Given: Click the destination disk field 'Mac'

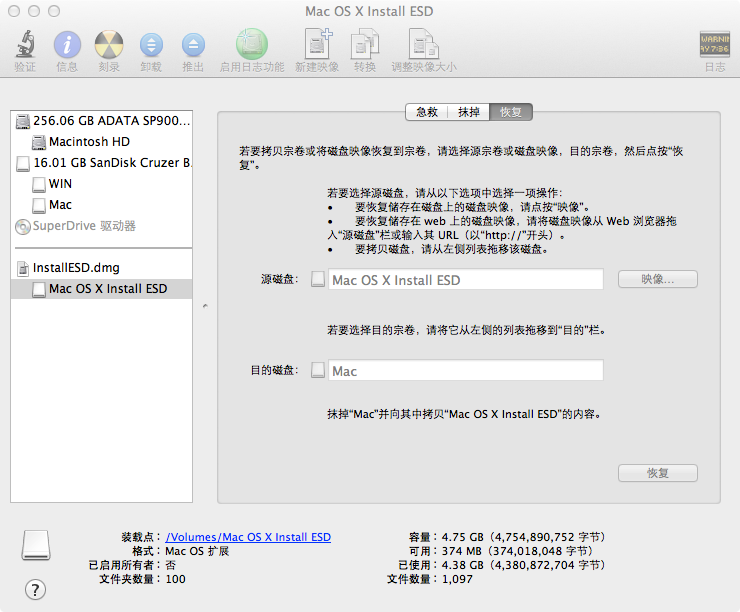Looking at the screenshot, I should click(466, 370).
